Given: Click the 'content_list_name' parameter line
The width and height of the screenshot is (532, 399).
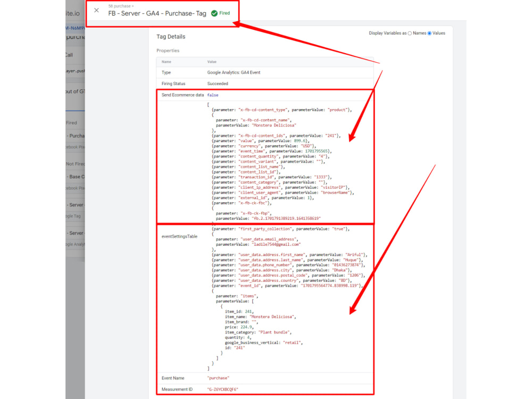Looking at the screenshot, I should 248,167.
